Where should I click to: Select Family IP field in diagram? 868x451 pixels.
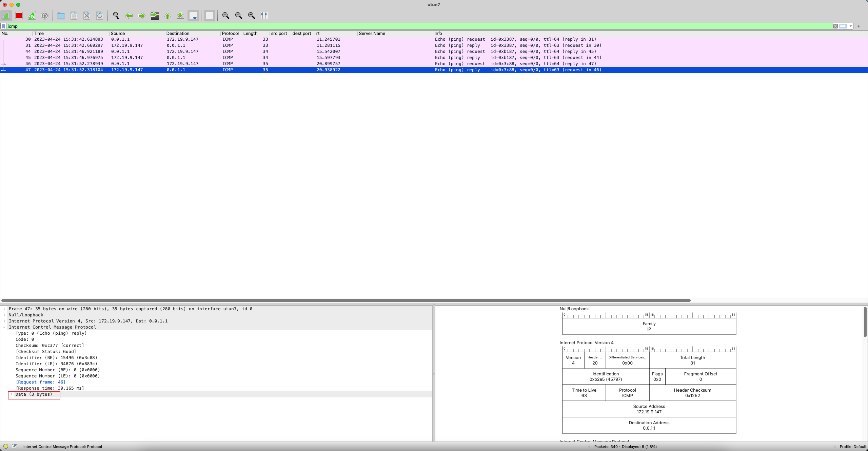tap(649, 326)
